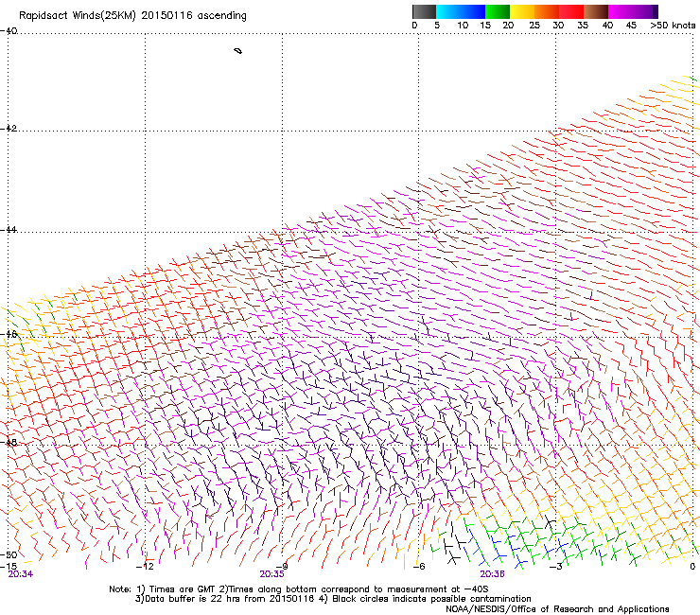Click the '-12' longitude axis label

pyautogui.click(x=145, y=567)
